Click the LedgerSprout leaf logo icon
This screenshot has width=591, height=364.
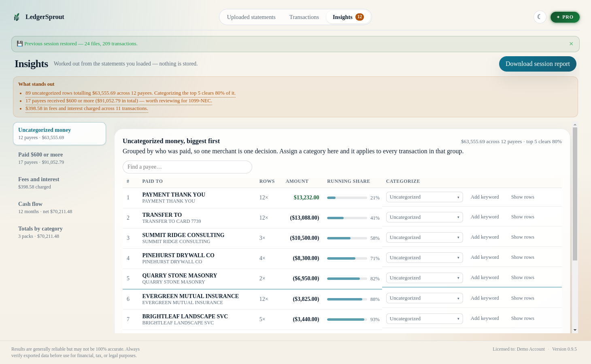click(x=17, y=17)
